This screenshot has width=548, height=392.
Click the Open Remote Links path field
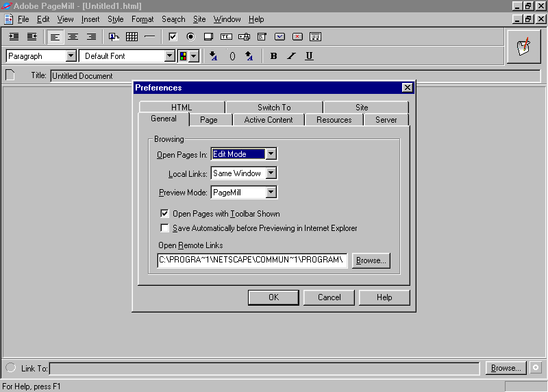pos(252,260)
